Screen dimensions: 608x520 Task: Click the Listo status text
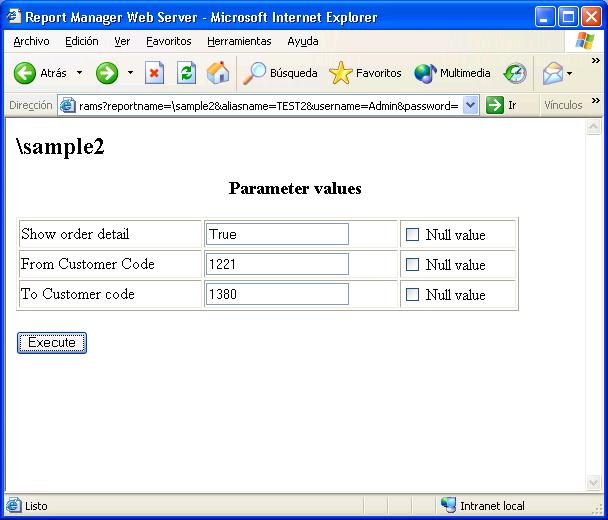pos(36,506)
